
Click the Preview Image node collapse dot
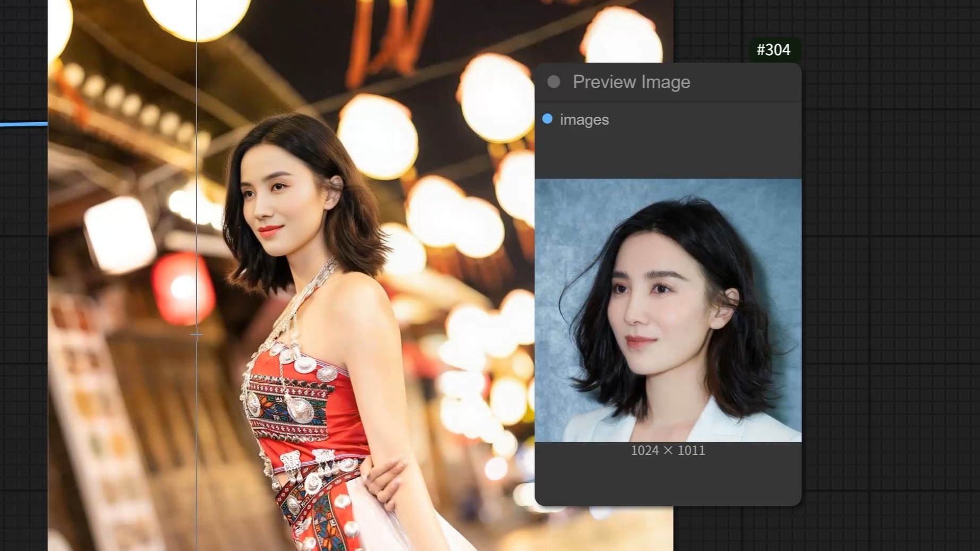click(x=553, y=82)
